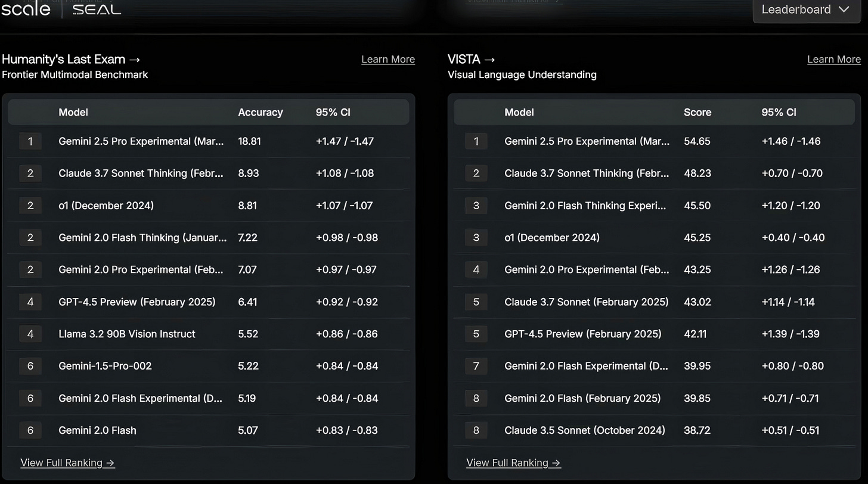The image size is (868, 484).
Task: Select Gemini 2.0 Flash (February 2025) row
Action: coord(655,398)
